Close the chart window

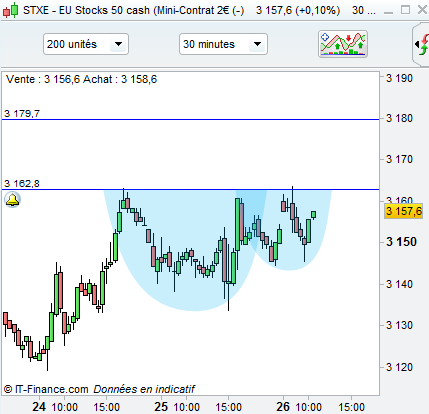click(x=422, y=10)
